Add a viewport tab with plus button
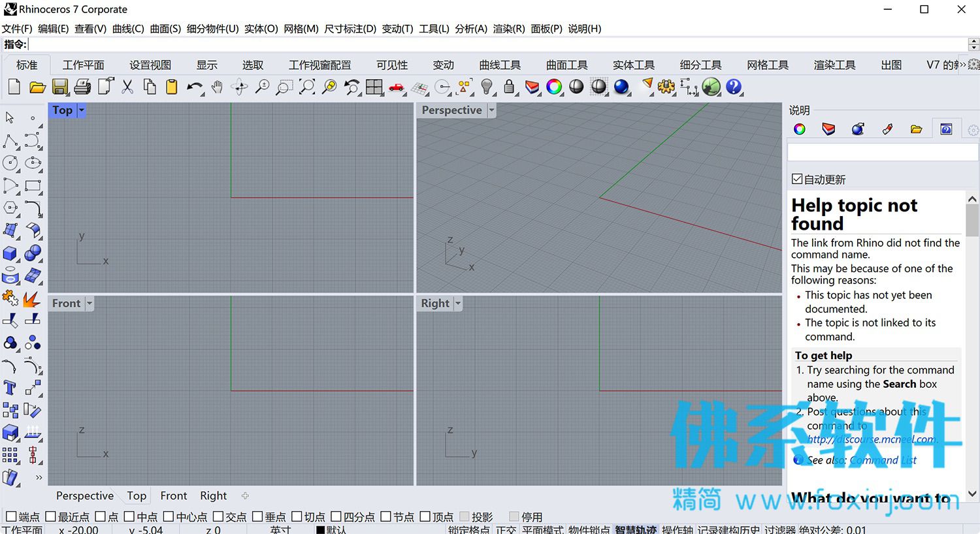 [245, 496]
